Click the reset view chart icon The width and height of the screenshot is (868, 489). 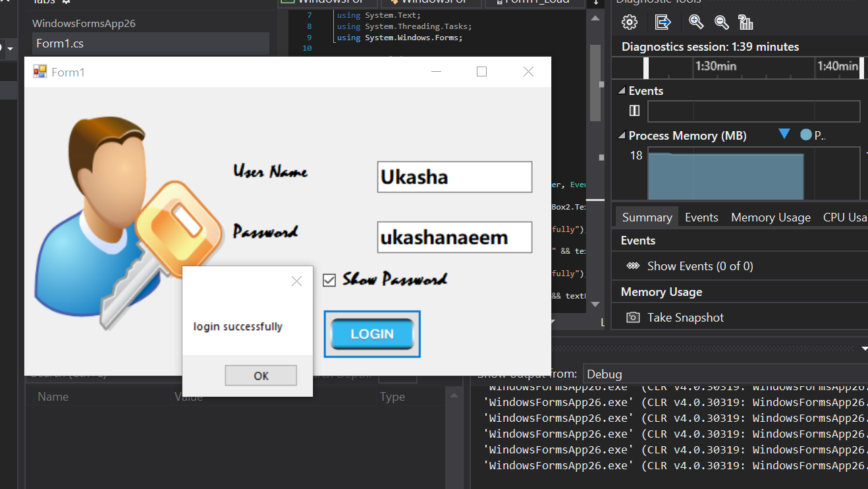(746, 22)
